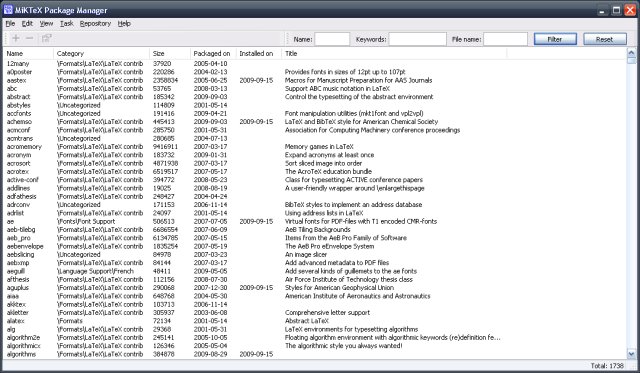
Task: Select the afthesis package row
Action: tap(315, 280)
